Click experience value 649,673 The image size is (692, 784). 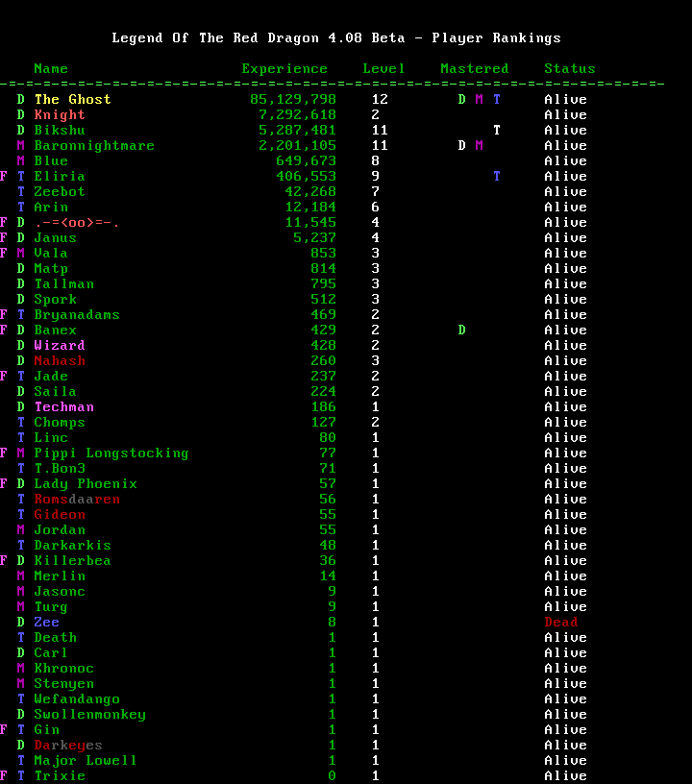[x=306, y=161]
